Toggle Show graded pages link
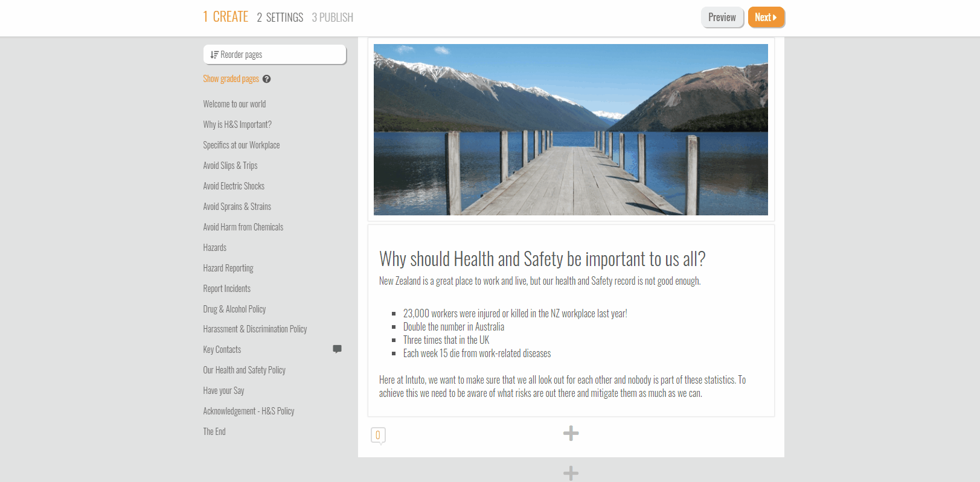 tap(231, 79)
